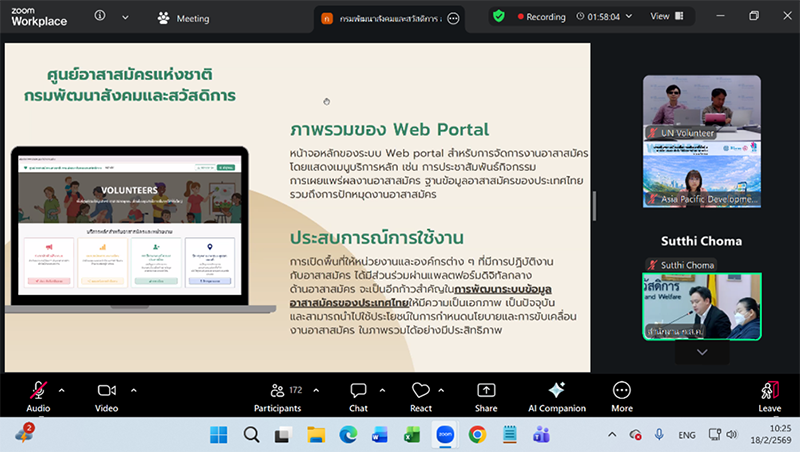Select Sutthi Choma video thumbnail
800x452 pixels.
pos(702,306)
